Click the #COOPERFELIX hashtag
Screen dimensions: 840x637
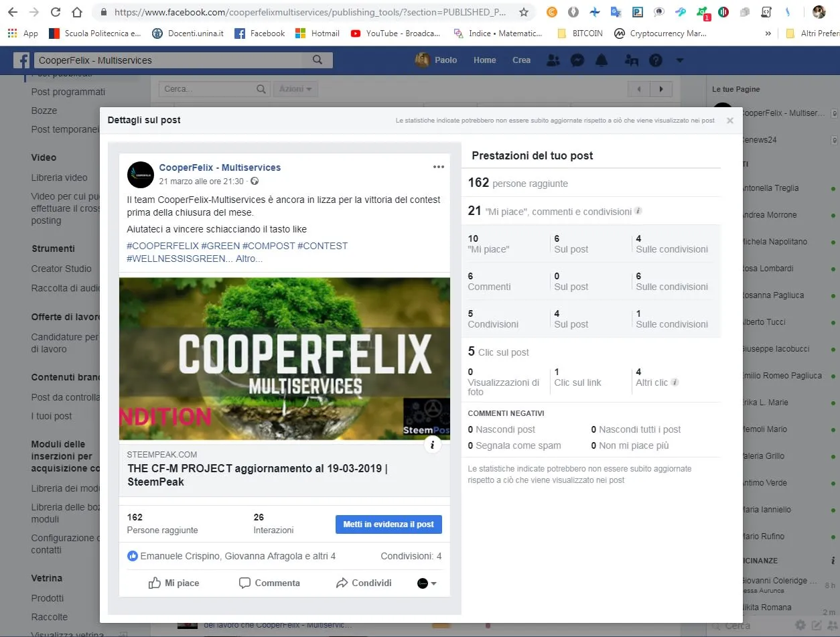coord(163,246)
